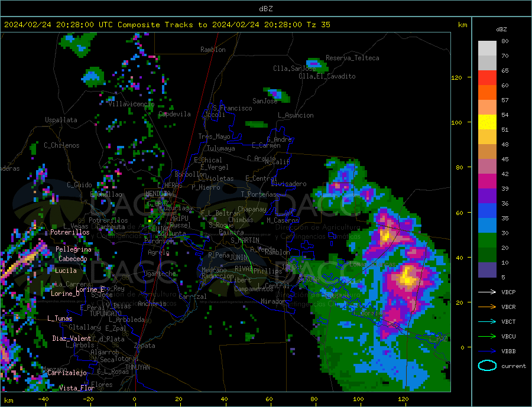Viewport: 532px width, 407px height.
Task: Click the cyan 'current' ellipse symbol
Action: tap(487, 366)
